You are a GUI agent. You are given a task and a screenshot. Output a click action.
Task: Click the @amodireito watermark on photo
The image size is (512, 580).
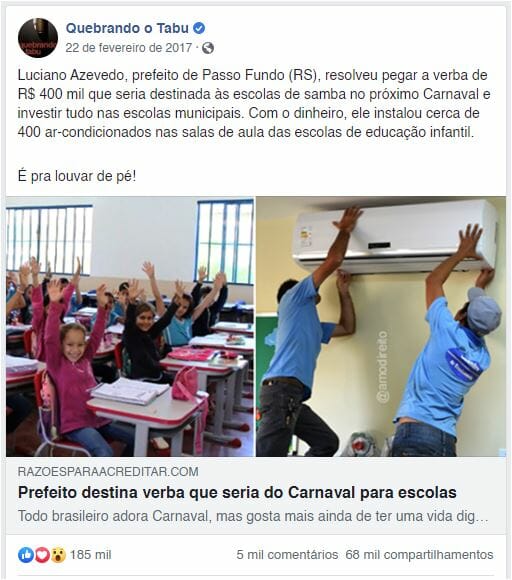pos(382,366)
